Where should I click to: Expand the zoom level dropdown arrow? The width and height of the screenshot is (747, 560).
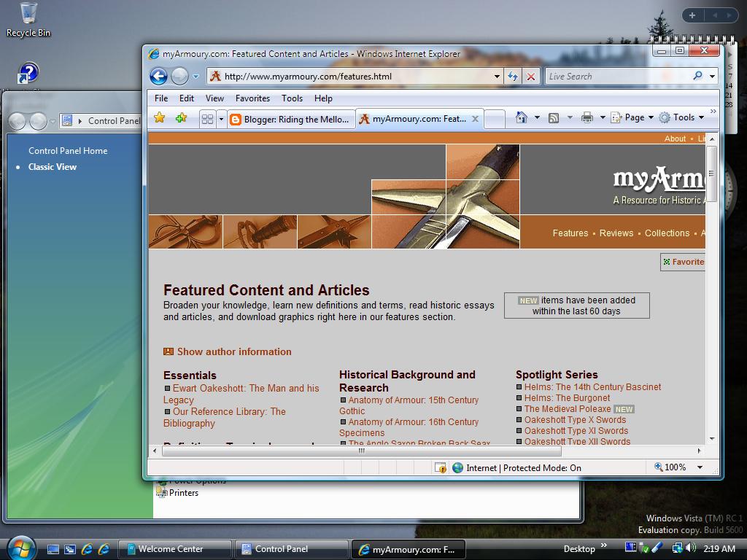(700, 467)
